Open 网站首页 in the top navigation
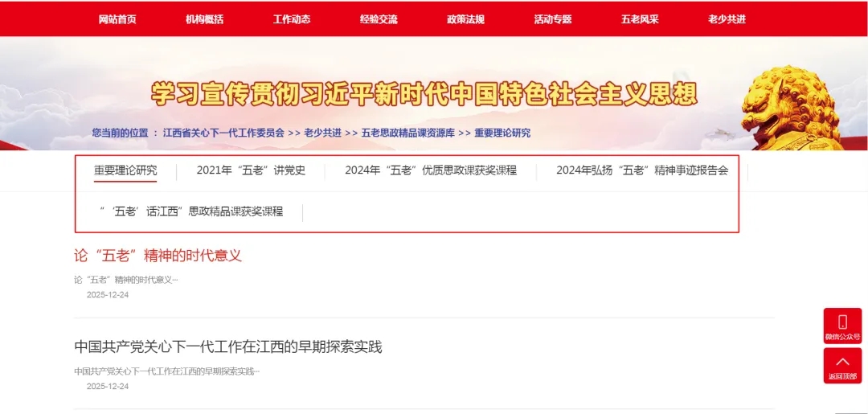The image size is (868, 414). (x=117, y=19)
